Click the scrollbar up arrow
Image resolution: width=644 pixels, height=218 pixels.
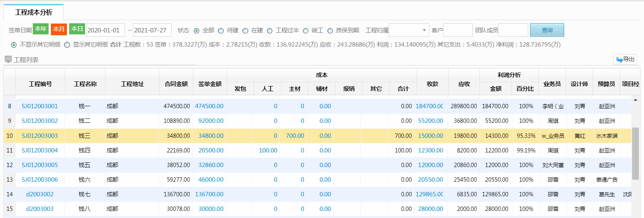pyautogui.click(x=635, y=100)
